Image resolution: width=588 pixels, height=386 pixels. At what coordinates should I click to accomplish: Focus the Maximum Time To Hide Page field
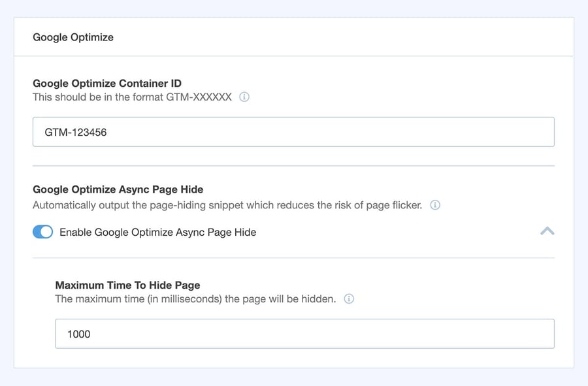(x=304, y=334)
